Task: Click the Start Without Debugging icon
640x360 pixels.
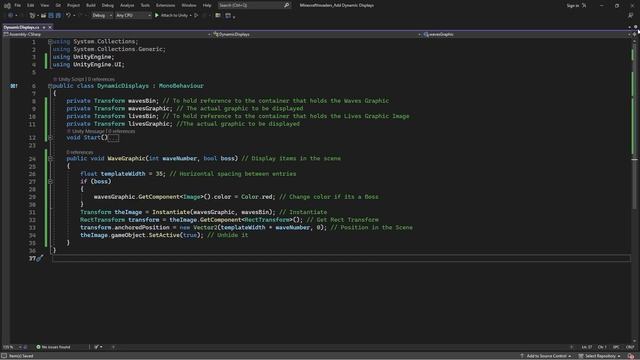Action: pyautogui.click(x=196, y=16)
